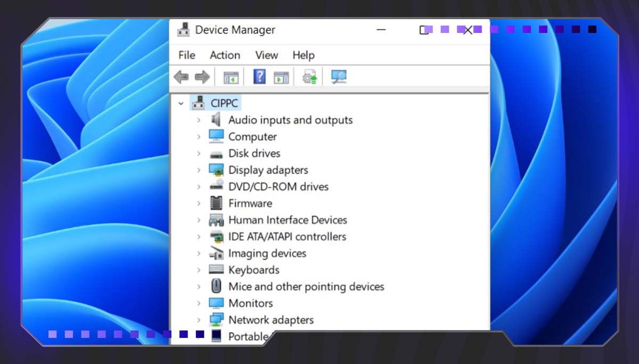This screenshot has width=639, height=364.
Task: Click the Show/Hide Action Pane icon
Action: point(281,78)
